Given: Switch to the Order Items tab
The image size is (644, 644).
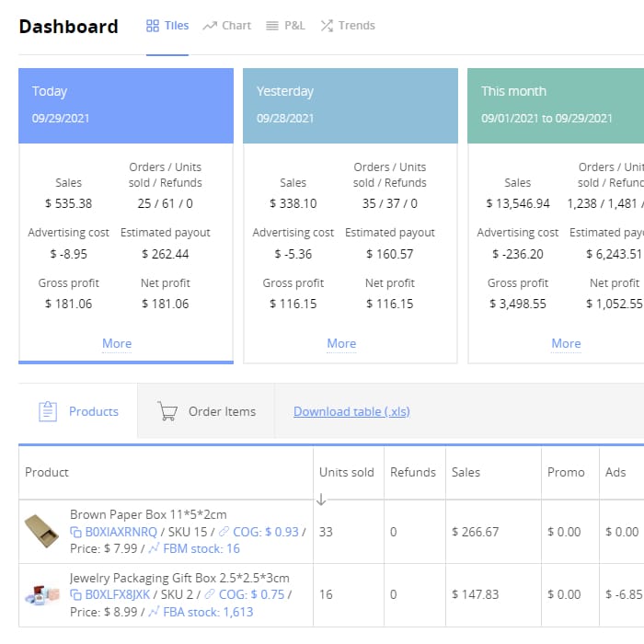Looking at the screenshot, I should (x=206, y=411).
